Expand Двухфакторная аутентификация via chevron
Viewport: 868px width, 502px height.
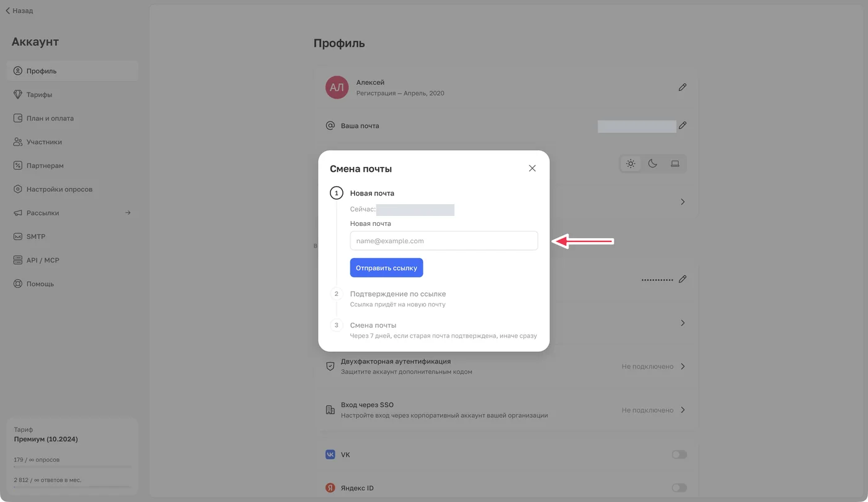tap(683, 367)
